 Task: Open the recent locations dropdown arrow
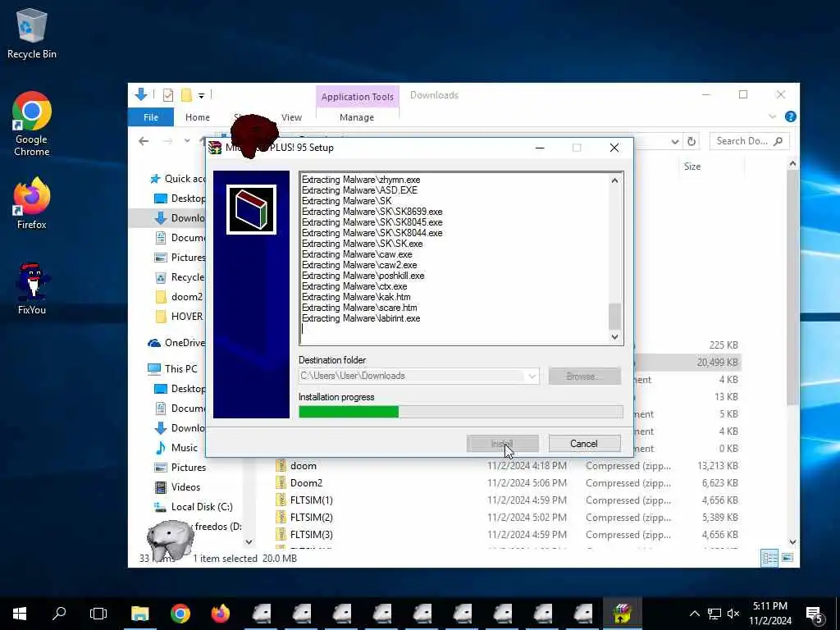187,141
